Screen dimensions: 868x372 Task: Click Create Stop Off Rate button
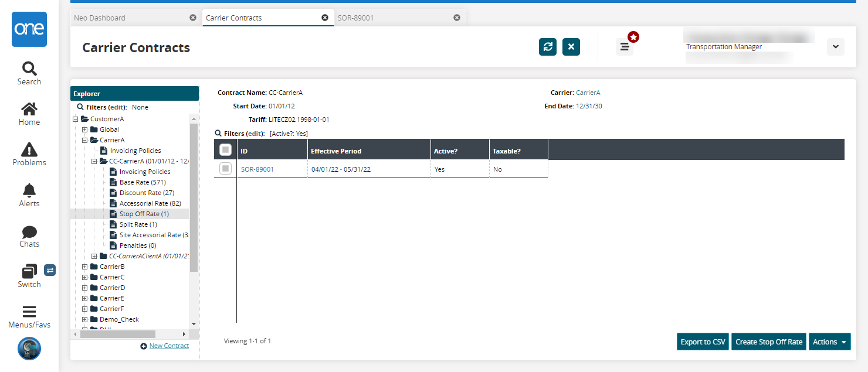point(769,342)
